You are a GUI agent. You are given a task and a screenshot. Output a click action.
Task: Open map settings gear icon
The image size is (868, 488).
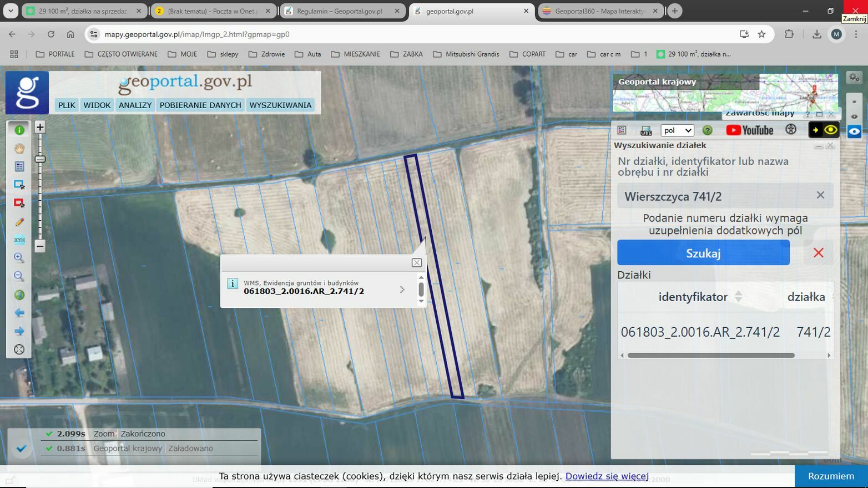pos(854,77)
